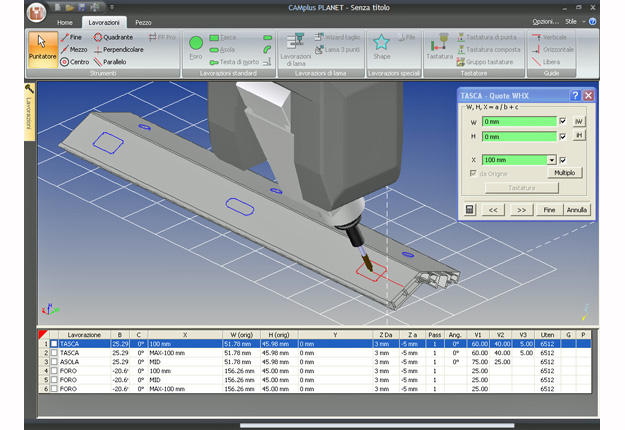Screen dimensions: 625x430
Task: Click the FP Pro tool
Action: point(162,37)
